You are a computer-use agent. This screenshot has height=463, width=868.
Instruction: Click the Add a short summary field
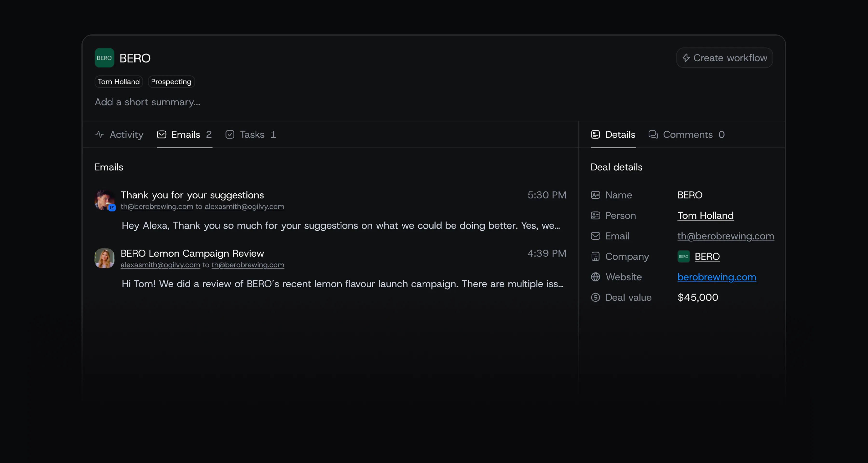click(147, 102)
